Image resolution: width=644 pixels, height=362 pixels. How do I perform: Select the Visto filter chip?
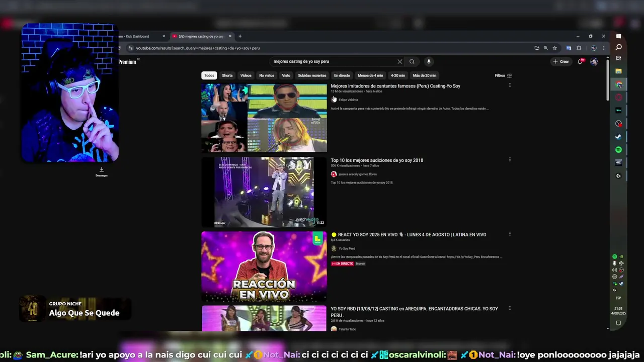click(286, 75)
